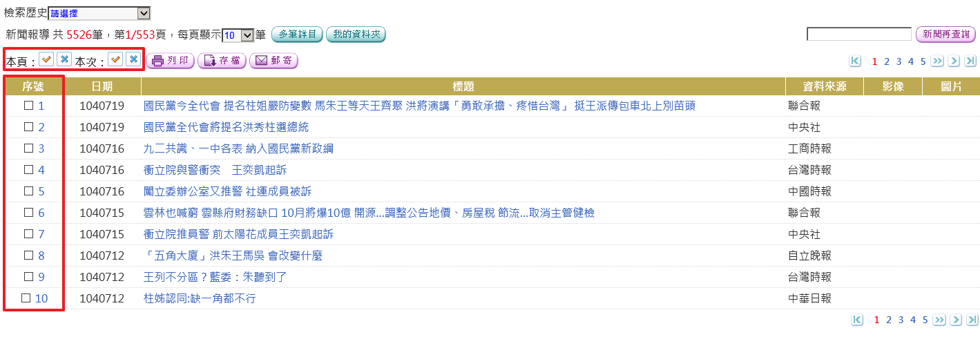Click the 新聞再查詢 button
The width and height of the screenshot is (980, 337).
tap(945, 35)
